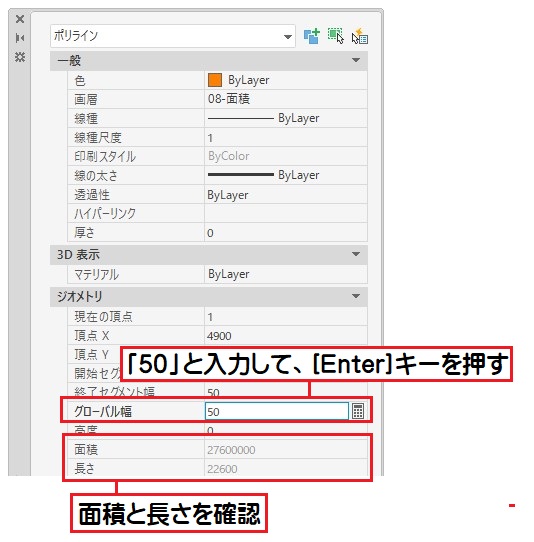Click the 面積 property label
The width and height of the screenshot is (534, 542).
[x=86, y=450]
